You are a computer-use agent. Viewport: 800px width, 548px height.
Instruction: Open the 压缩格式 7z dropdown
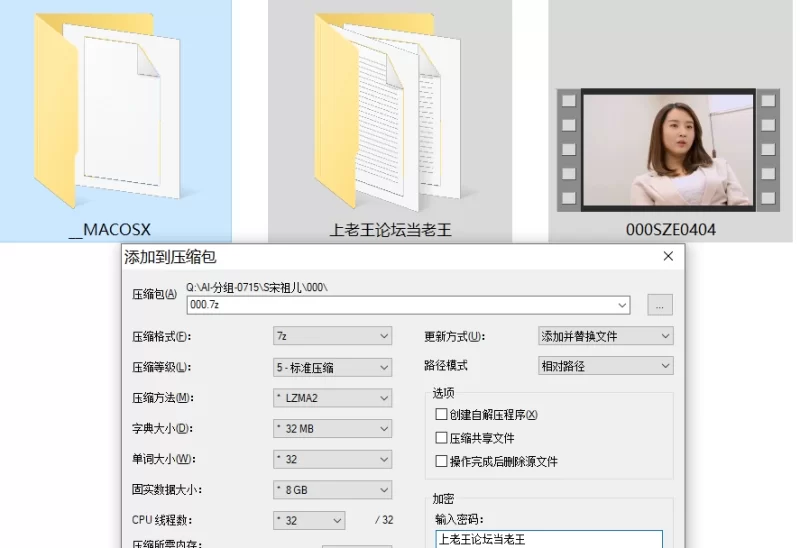(x=332, y=336)
